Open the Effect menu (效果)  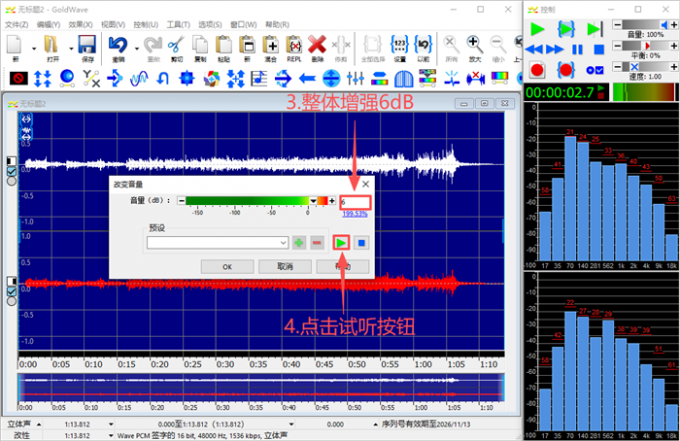coord(80,24)
